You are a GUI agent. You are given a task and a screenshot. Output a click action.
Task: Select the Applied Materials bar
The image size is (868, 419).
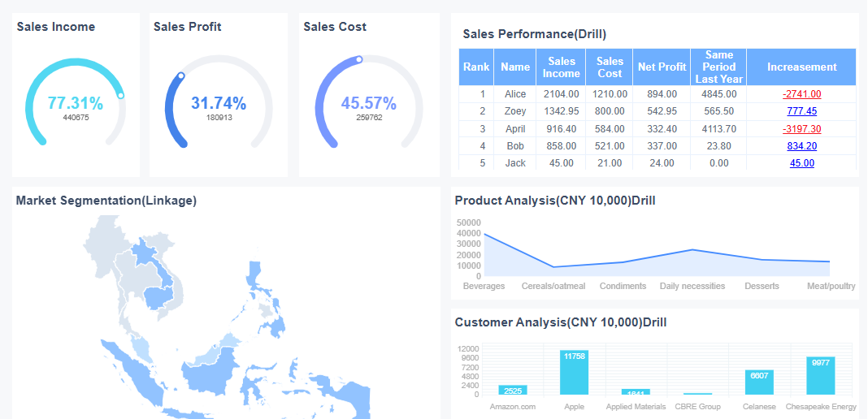click(636, 392)
